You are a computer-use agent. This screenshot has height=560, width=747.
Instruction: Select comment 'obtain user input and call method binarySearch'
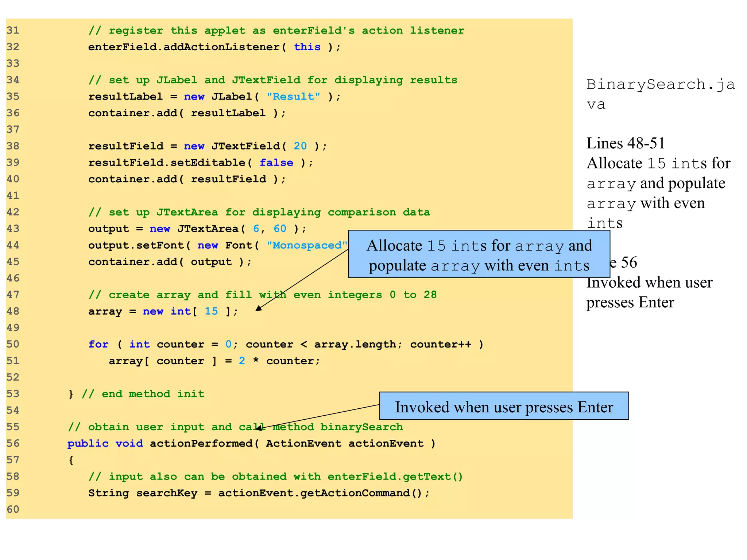236,427
